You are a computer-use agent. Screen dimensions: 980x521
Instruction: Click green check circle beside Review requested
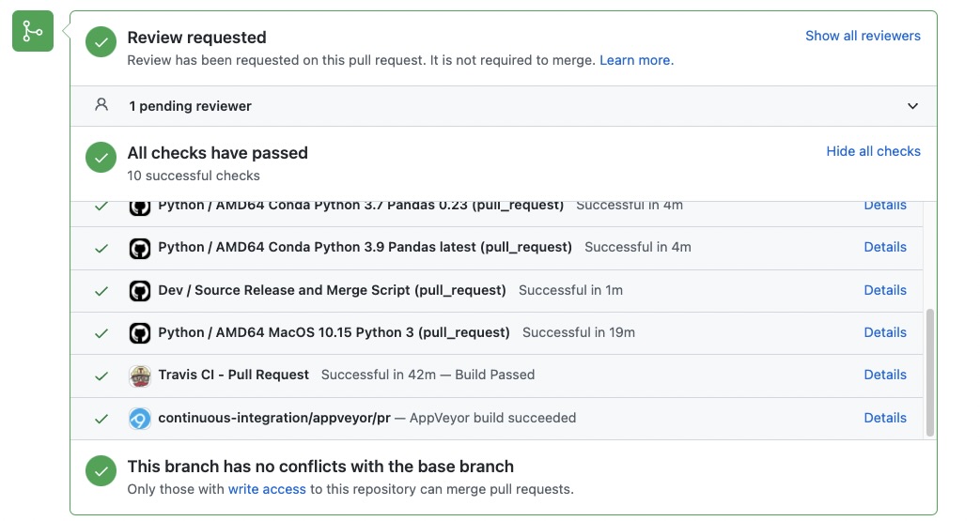coord(101,41)
